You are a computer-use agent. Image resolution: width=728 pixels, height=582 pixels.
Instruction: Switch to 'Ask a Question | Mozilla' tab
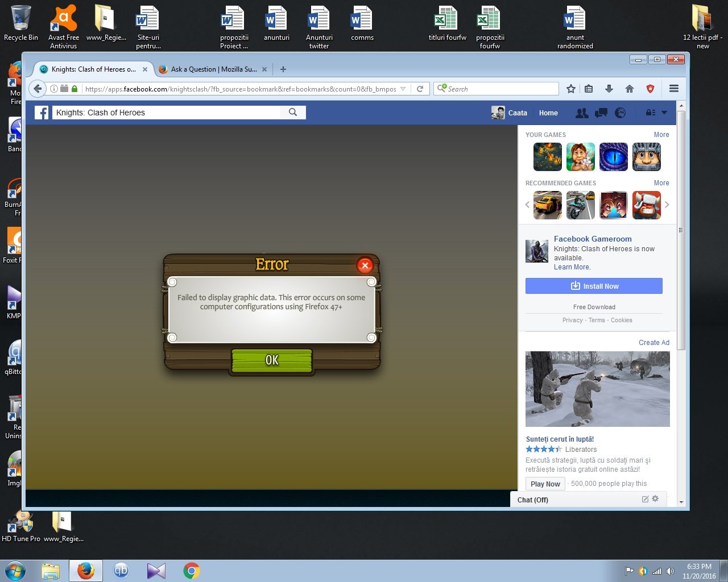[213, 69]
